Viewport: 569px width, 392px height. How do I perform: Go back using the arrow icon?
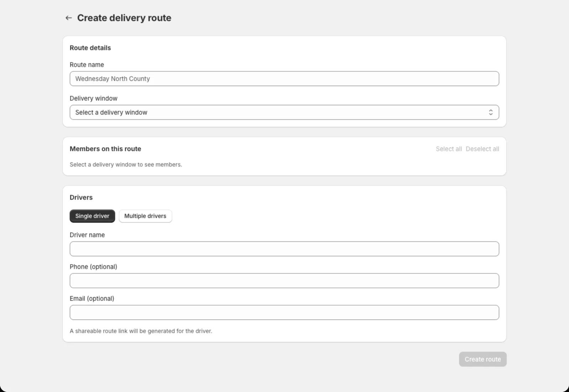coord(69,18)
